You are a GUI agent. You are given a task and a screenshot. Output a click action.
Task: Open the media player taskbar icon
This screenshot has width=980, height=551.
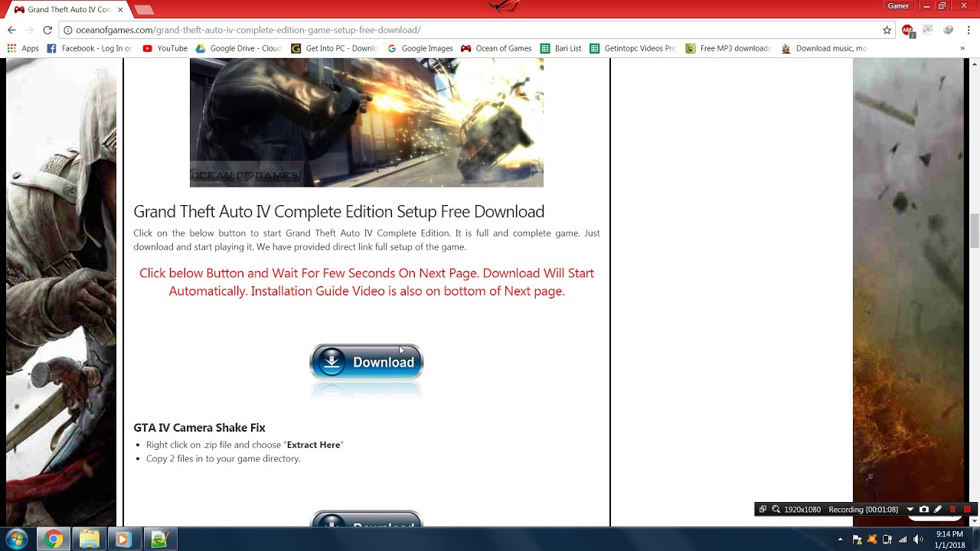(x=122, y=539)
